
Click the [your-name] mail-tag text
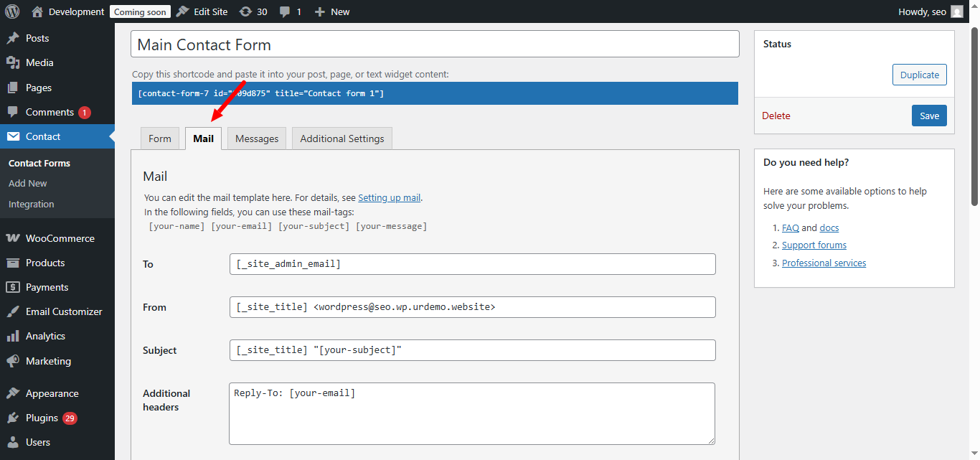coord(176,226)
